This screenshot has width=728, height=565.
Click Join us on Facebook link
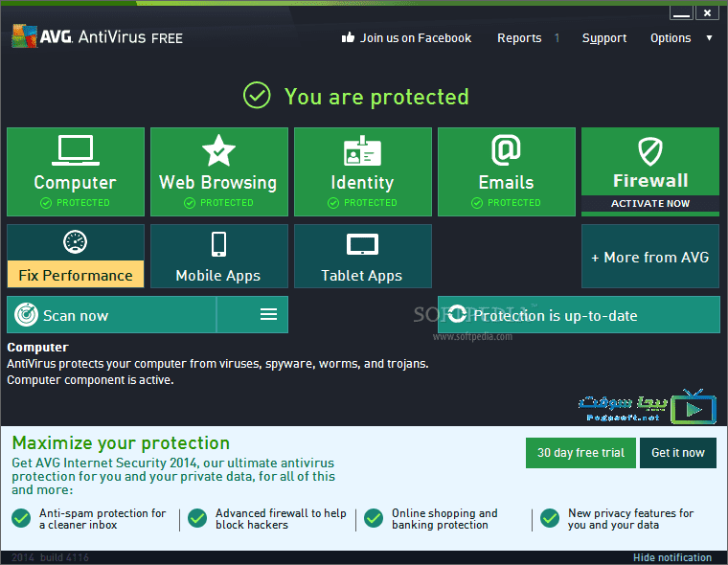pyautogui.click(x=416, y=38)
